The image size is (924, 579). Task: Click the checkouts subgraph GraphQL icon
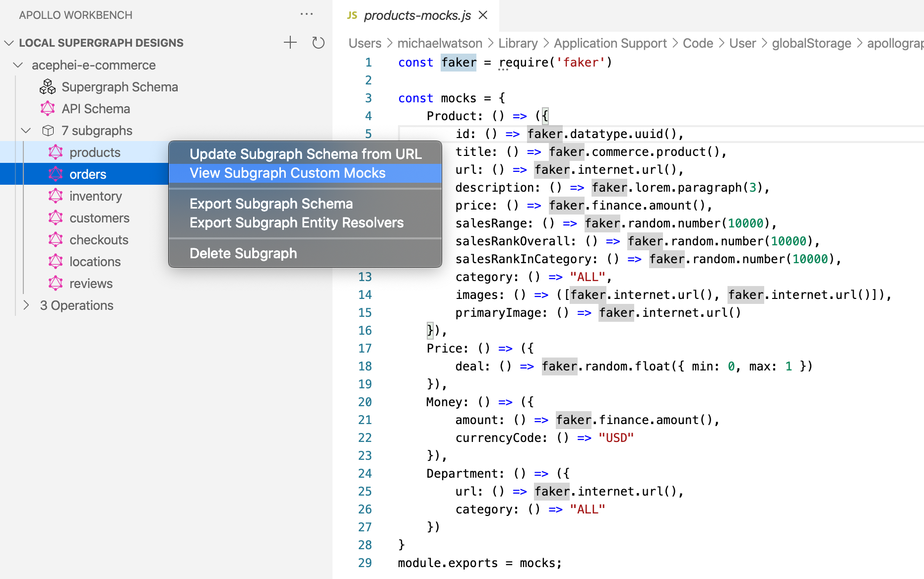point(56,240)
